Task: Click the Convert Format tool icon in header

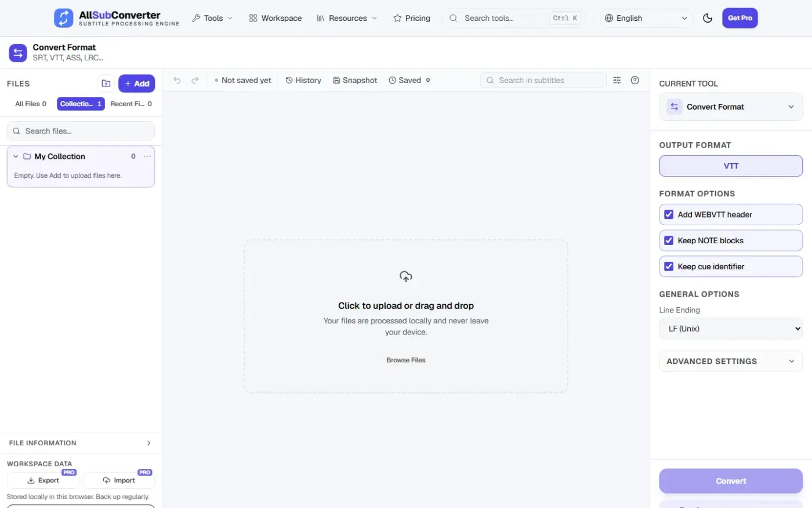Action: [18, 53]
